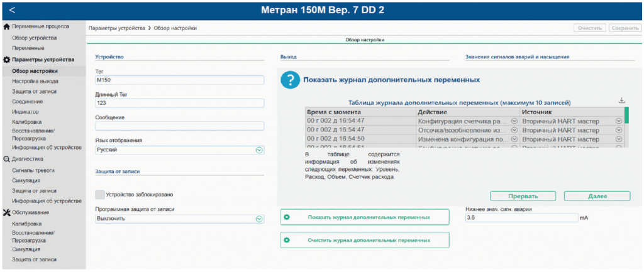Open Симуляция under Обслуживание
644x272 pixels.
26,249
